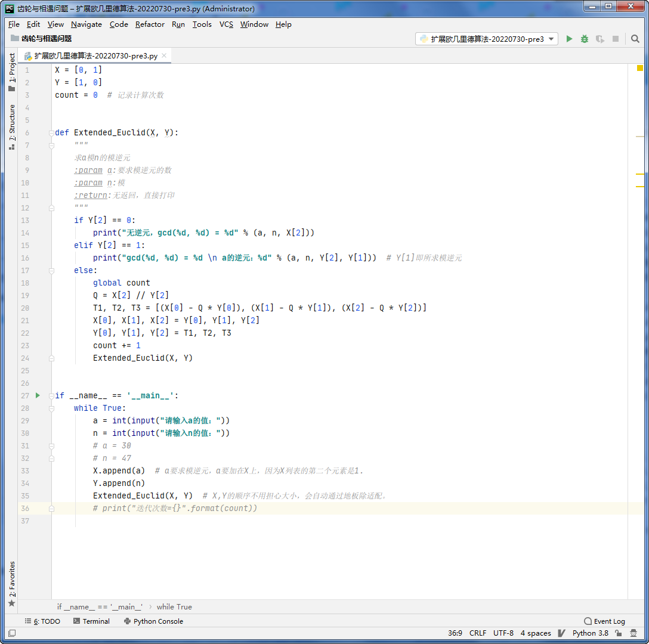Image resolution: width=649 pixels, height=644 pixels.
Task: Open the View menu
Action: (55, 24)
